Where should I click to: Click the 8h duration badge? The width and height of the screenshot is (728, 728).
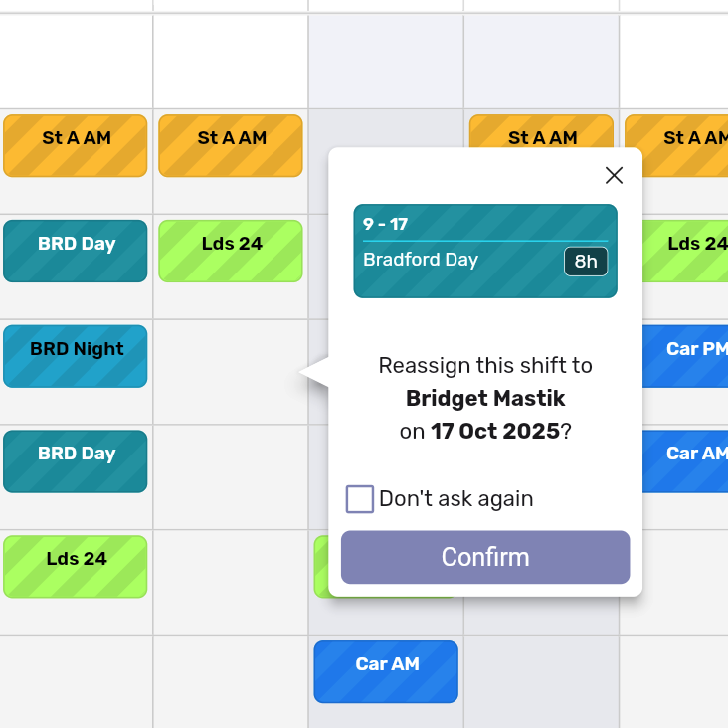click(x=586, y=262)
